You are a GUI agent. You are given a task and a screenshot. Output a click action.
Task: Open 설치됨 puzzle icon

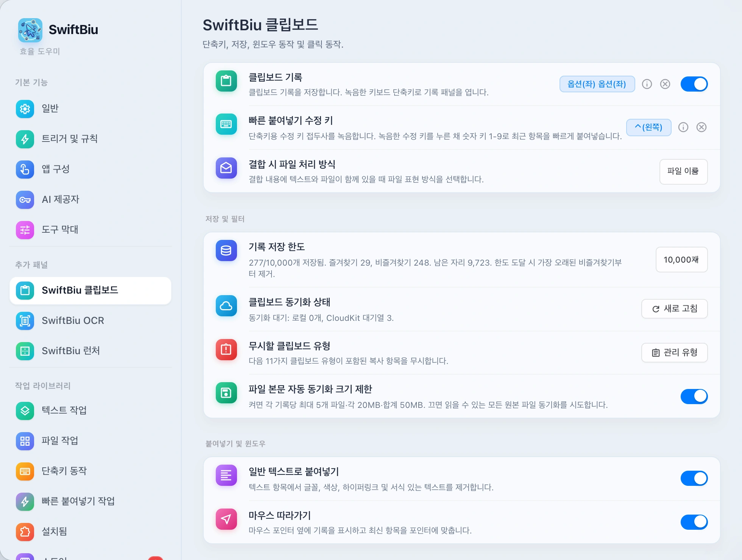(25, 532)
